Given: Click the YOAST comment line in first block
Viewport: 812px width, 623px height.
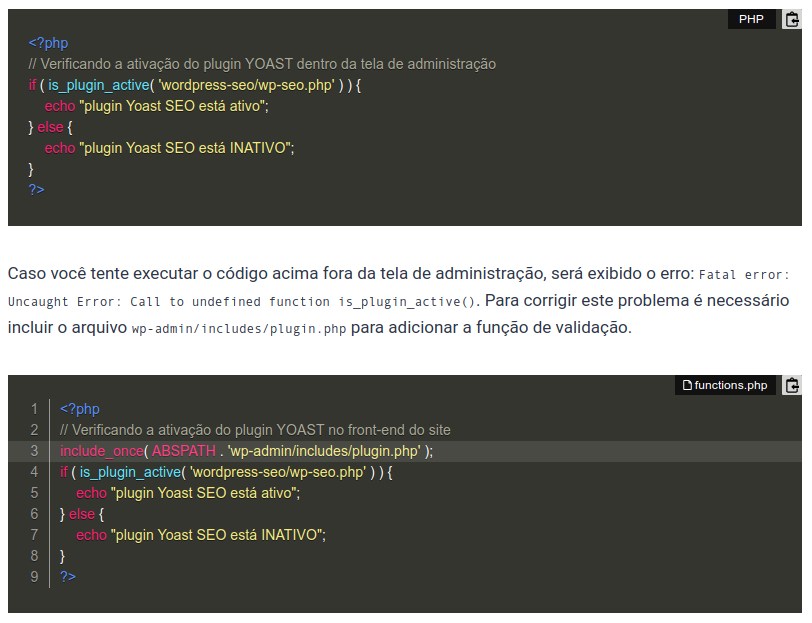Looking at the screenshot, I should [x=262, y=64].
